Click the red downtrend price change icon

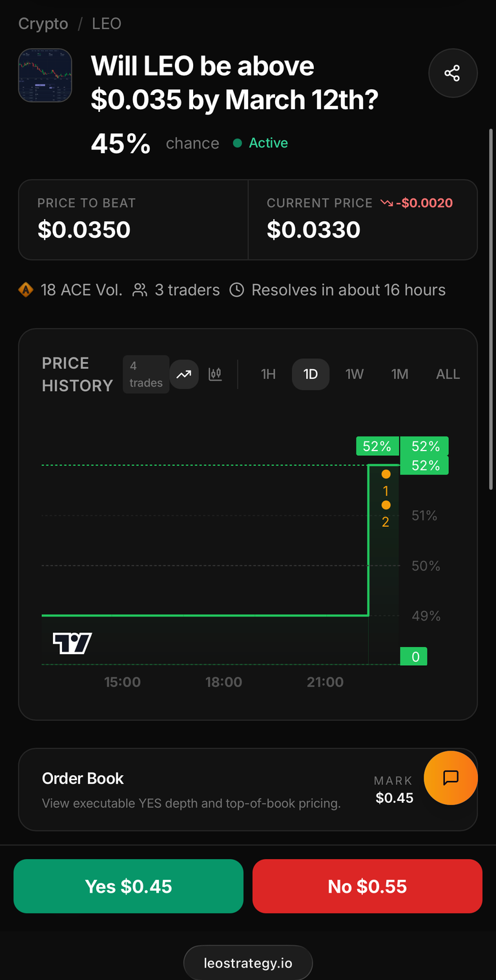click(387, 203)
